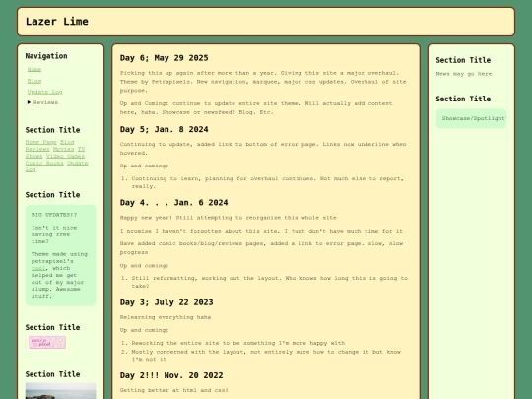
Task: Click the BIG UPDATES!? text
Action: (54, 215)
